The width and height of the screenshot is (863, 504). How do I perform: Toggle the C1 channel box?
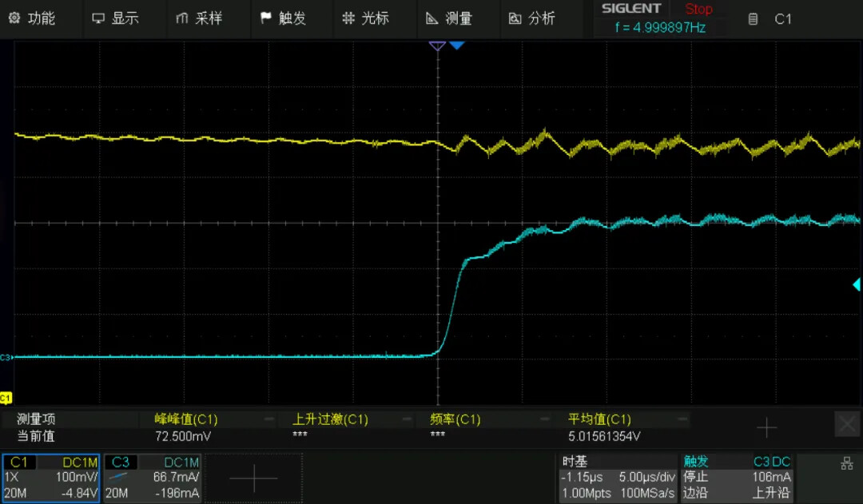(x=51, y=478)
